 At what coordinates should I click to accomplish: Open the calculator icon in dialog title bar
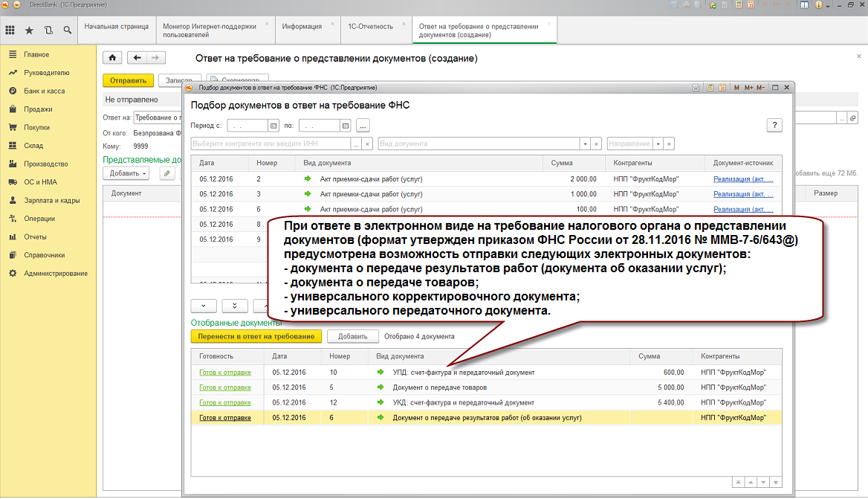[x=710, y=88]
